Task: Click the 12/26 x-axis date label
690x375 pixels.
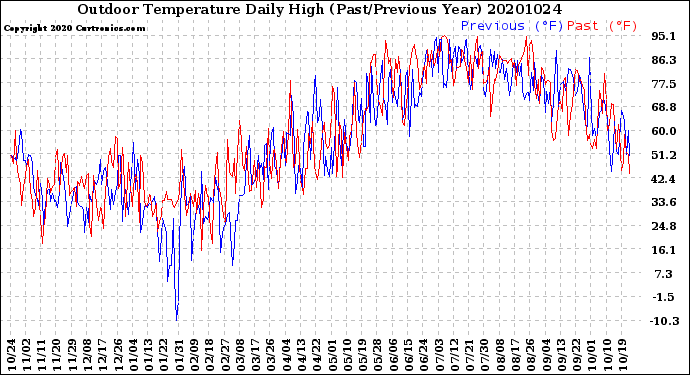Action: coord(117,355)
